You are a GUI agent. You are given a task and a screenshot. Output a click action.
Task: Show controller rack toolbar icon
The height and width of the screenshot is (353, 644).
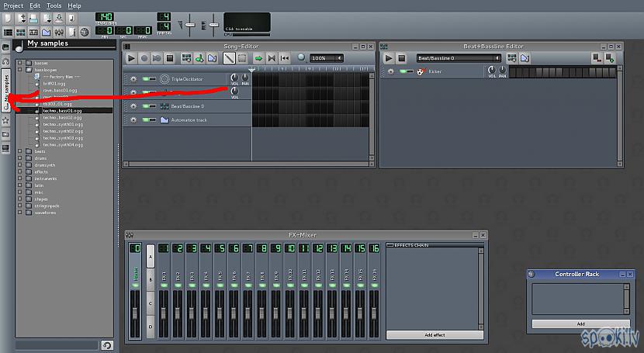pos(85,32)
